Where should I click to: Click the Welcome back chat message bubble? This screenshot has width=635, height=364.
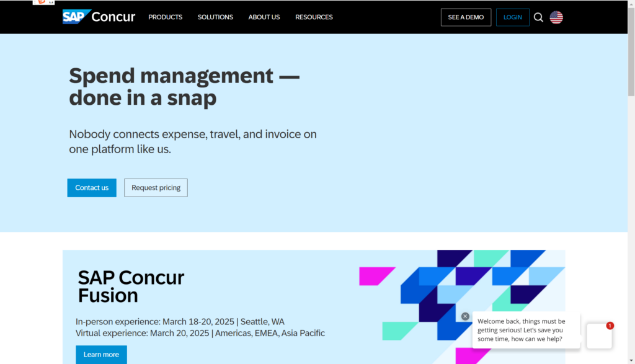[x=521, y=331]
